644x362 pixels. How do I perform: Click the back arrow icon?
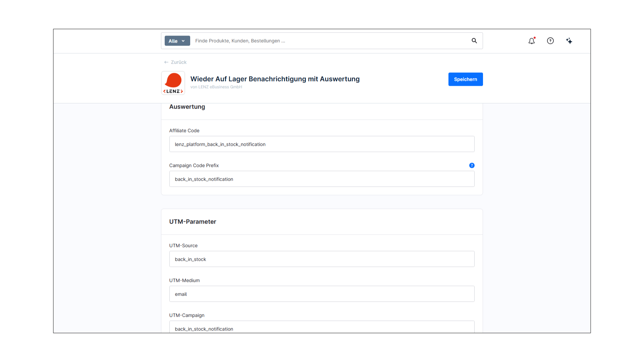pyautogui.click(x=166, y=62)
